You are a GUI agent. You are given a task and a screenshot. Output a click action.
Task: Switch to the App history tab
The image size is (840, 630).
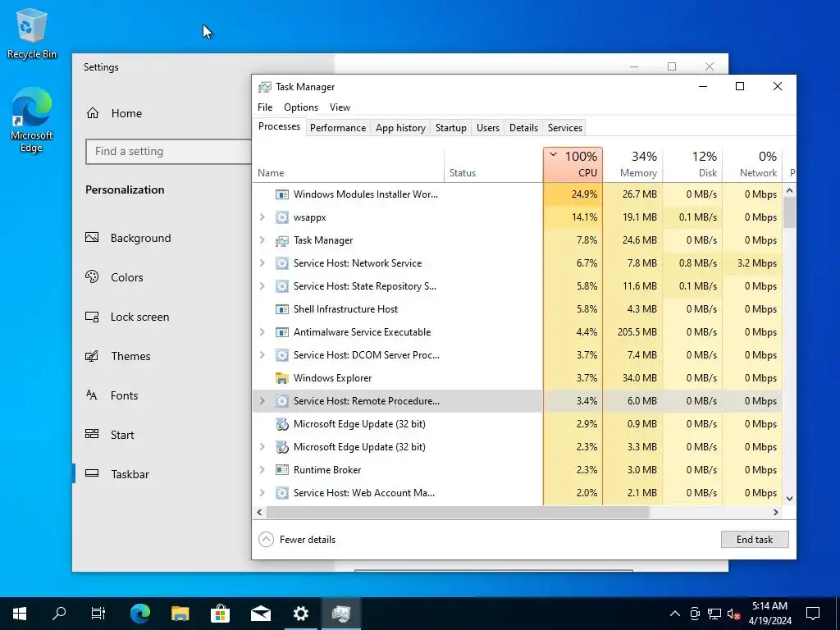[400, 127]
